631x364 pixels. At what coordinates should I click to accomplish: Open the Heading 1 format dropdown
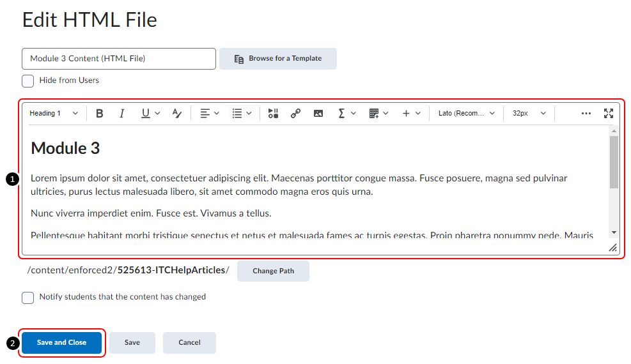54,113
